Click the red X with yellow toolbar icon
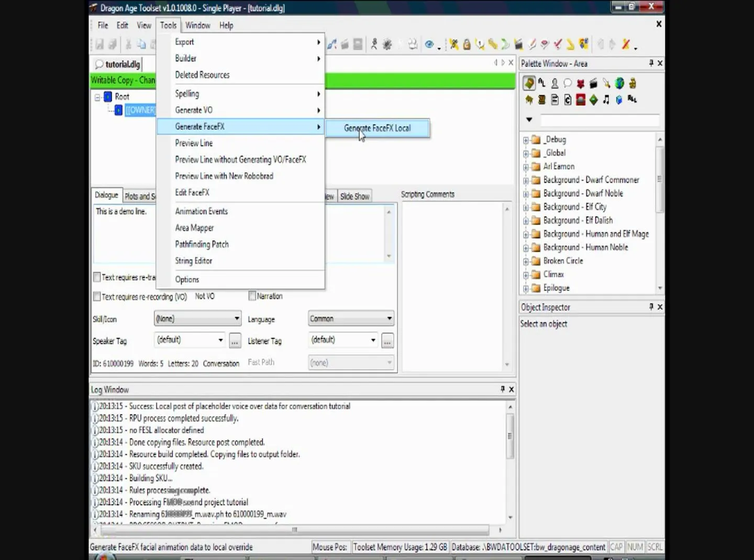Screen dimensions: 754x560 pos(626,44)
